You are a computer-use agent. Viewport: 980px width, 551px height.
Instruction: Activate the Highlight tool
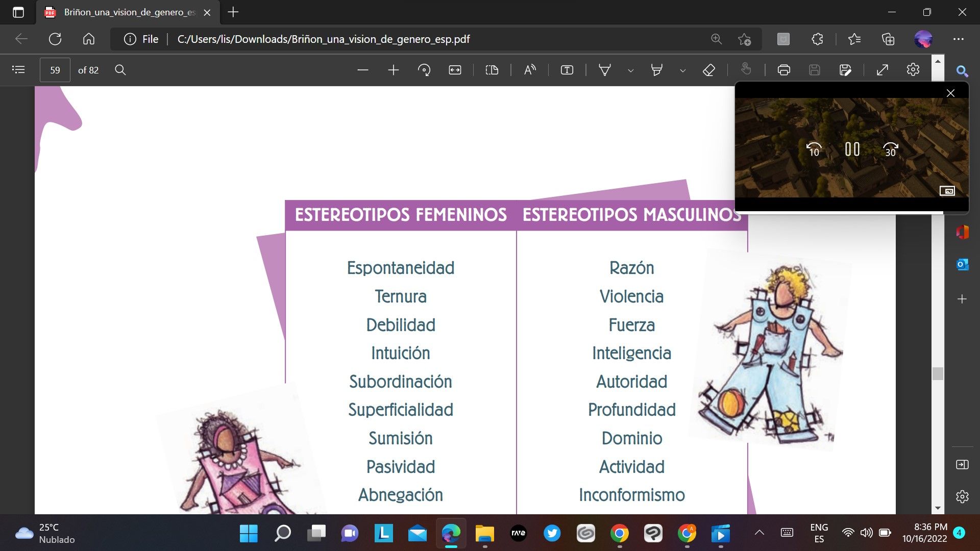[656, 70]
